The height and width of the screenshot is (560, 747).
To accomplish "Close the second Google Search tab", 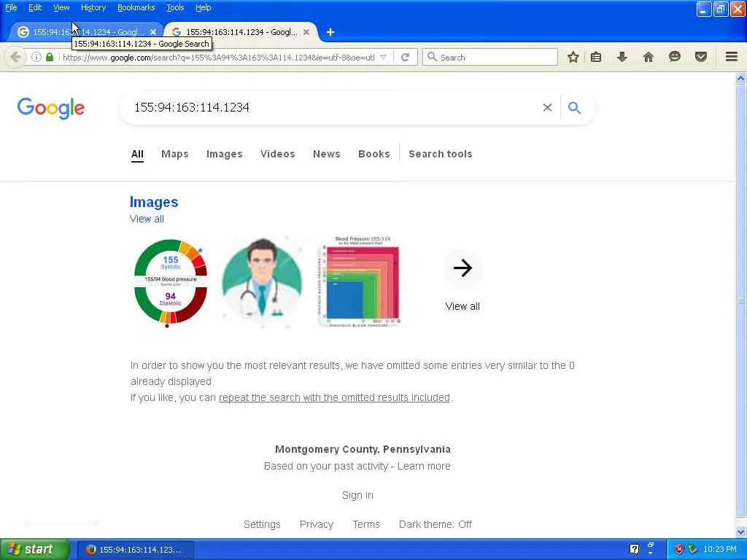I will (x=306, y=32).
